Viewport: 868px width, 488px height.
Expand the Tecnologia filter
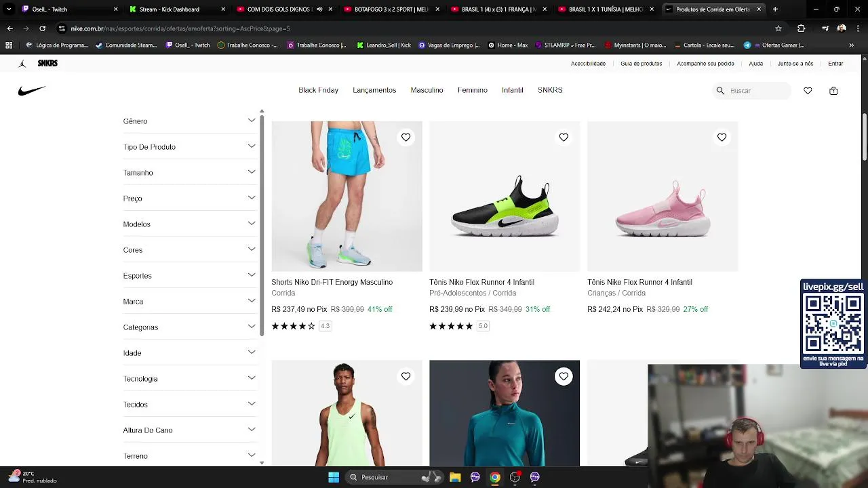(x=189, y=378)
